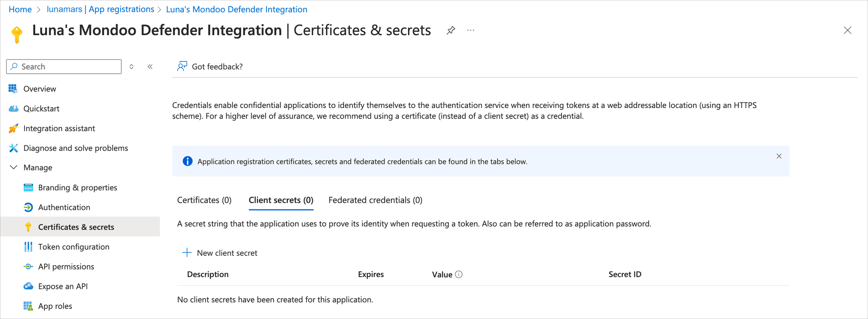Click the Quickstart cloud icon
868x319 pixels.
[13, 108]
